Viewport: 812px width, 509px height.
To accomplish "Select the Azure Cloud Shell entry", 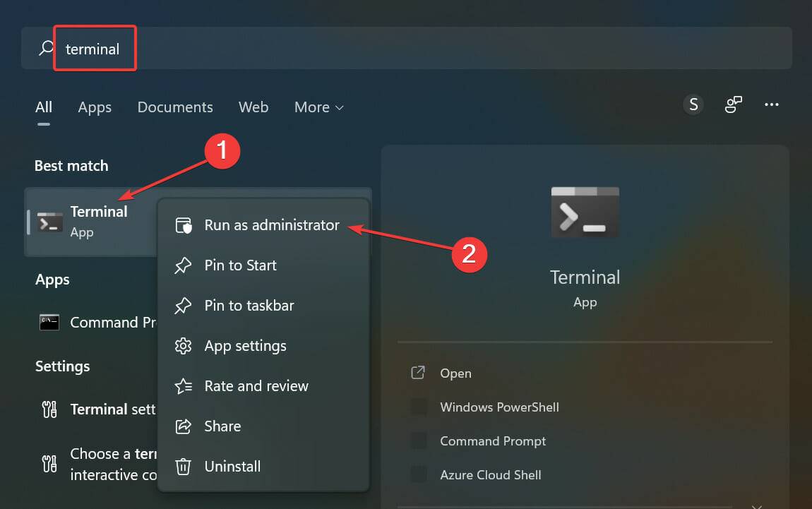I will [x=491, y=474].
